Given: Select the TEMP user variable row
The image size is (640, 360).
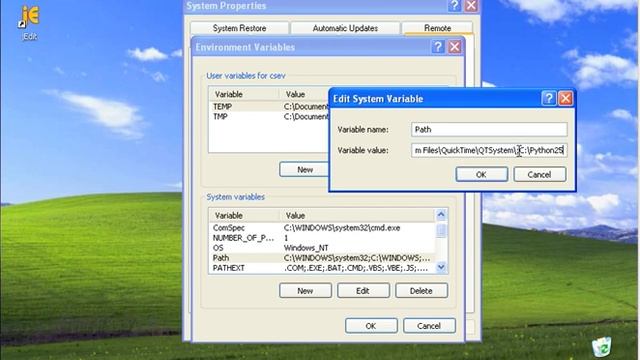Looking at the screenshot, I should (269, 107).
